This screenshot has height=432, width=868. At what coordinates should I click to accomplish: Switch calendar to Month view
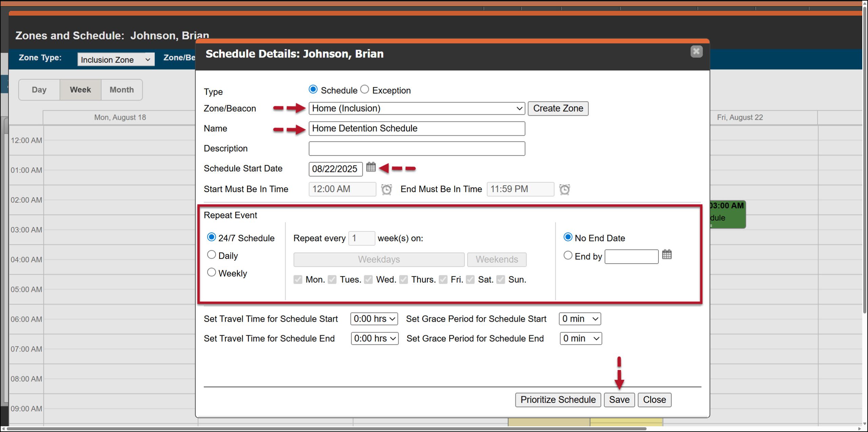tap(121, 90)
